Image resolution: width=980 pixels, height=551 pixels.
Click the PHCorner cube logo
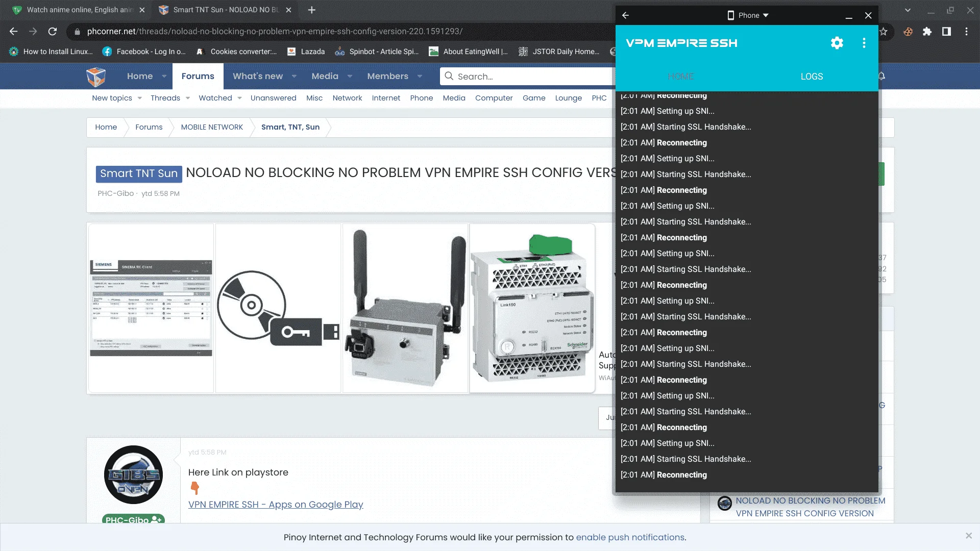tap(96, 77)
